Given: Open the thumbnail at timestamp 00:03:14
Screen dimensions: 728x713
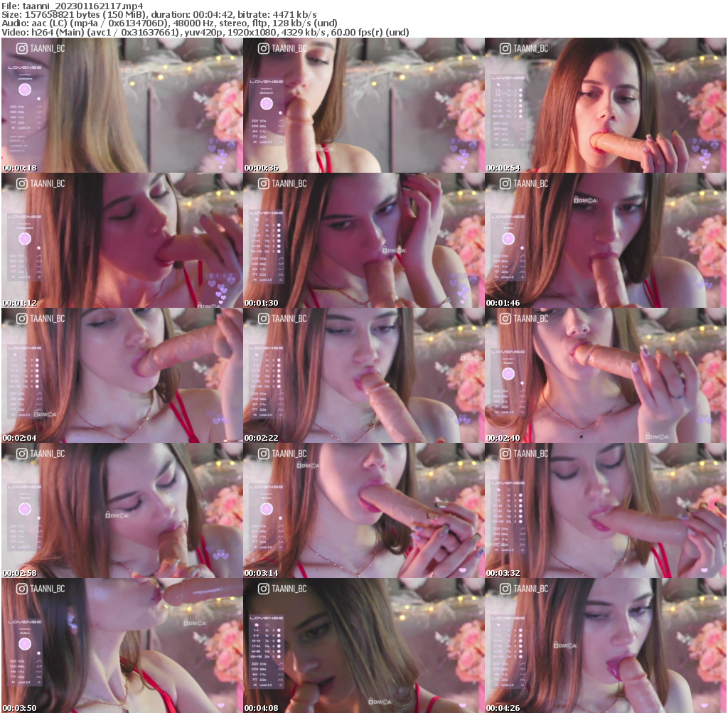Looking at the screenshot, I should (x=363, y=510).
